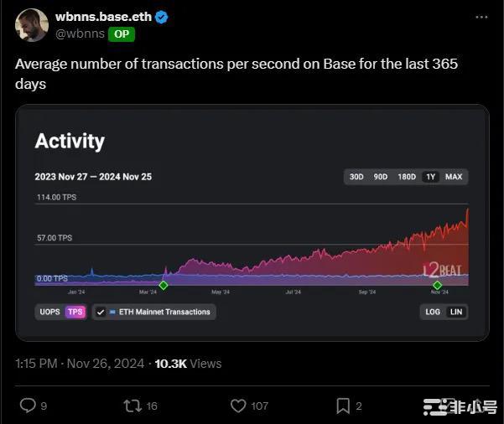
Task: Click green milestone marker near Mar '24
Action: coord(164,285)
